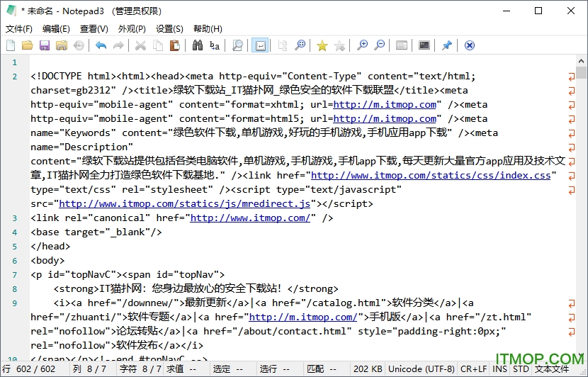
Task: Zoom out with the minus magnifier
Action: tap(380, 45)
